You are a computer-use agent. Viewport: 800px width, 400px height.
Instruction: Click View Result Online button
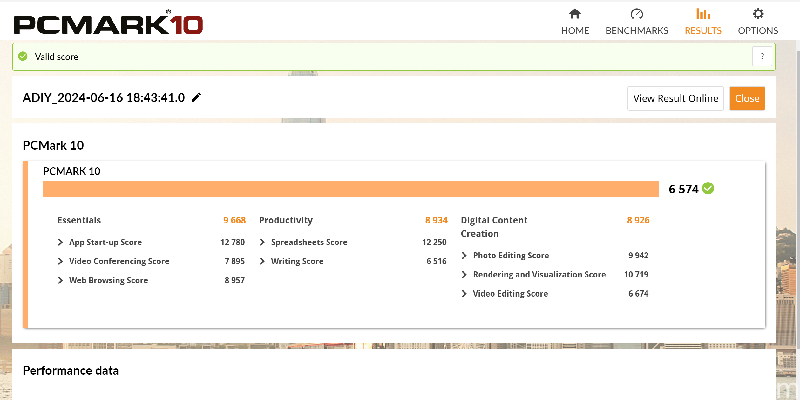point(676,98)
